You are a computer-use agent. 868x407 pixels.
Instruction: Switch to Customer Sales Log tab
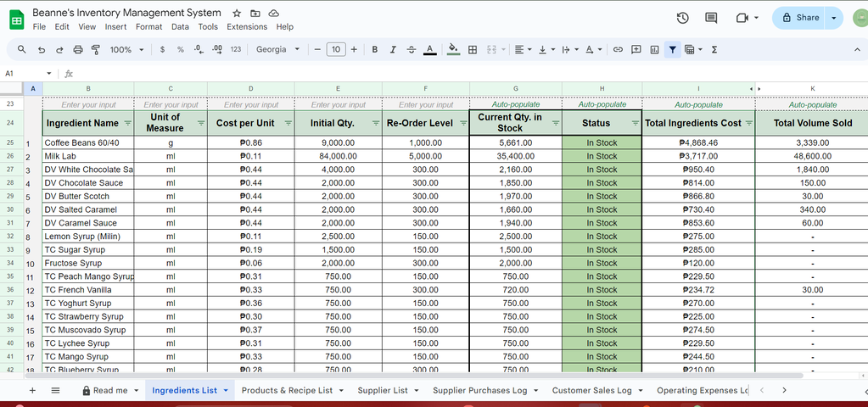(x=597, y=390)
